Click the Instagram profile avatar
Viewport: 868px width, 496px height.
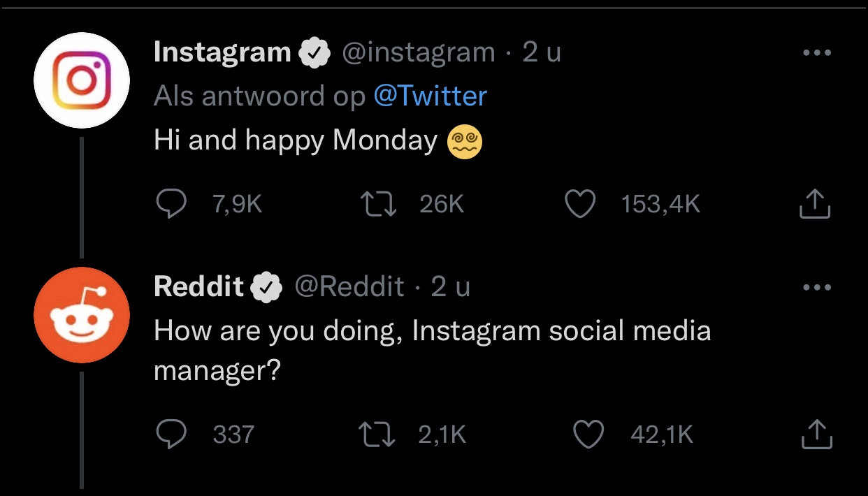(x=82, y=80)
